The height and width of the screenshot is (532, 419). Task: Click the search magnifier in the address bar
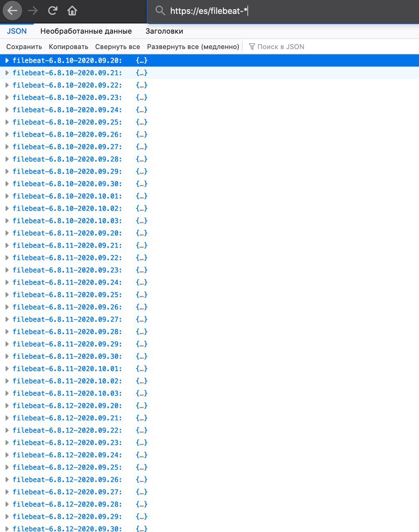(160, 11)
